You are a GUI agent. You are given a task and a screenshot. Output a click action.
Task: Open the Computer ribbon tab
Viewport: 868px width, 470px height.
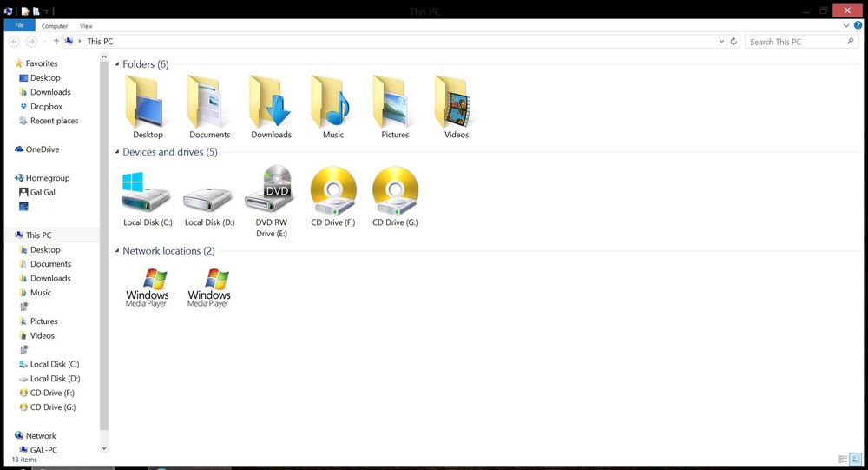tap(54, 26)
